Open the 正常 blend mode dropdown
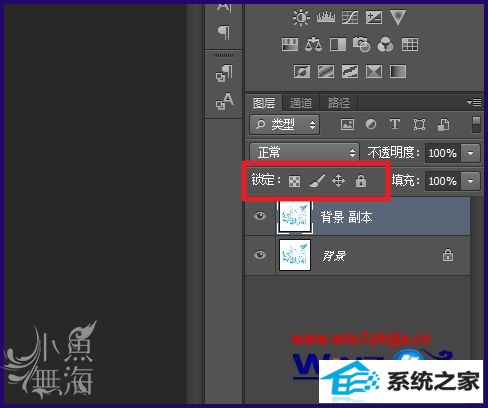The width and height of the screenshot is (488, 408). point(304,153)
